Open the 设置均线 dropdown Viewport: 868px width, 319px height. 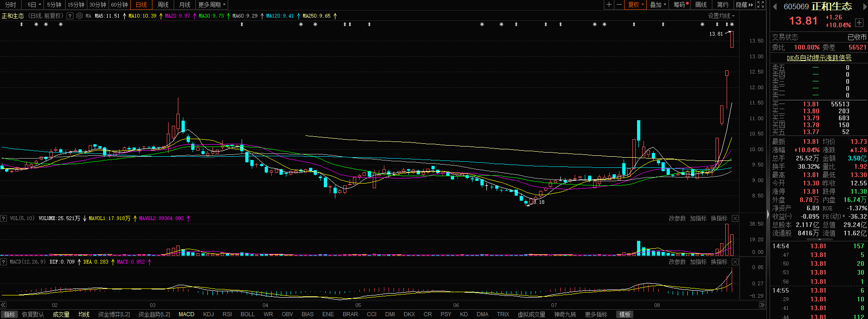721,16
